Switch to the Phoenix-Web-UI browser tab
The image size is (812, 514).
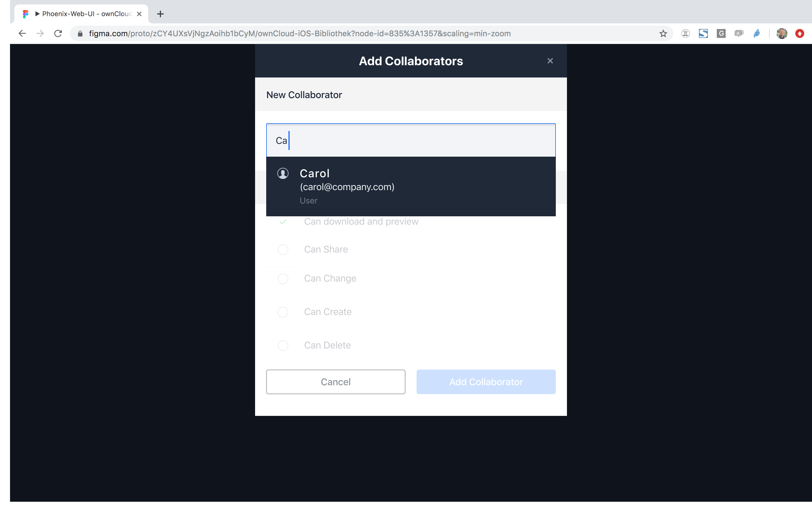tap(81, 14)
